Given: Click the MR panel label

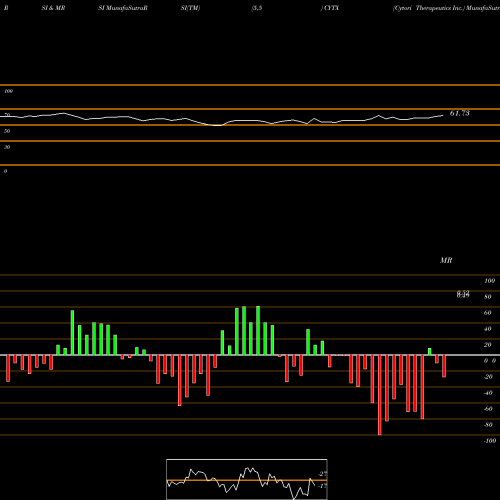Looking at the screenshot, I should click(x=446, y=260).
